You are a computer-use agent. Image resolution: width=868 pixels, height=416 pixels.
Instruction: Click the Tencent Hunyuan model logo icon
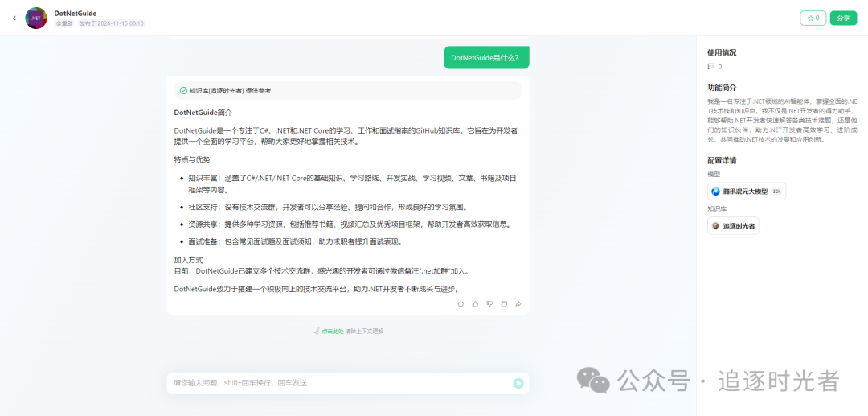(716, 192)
